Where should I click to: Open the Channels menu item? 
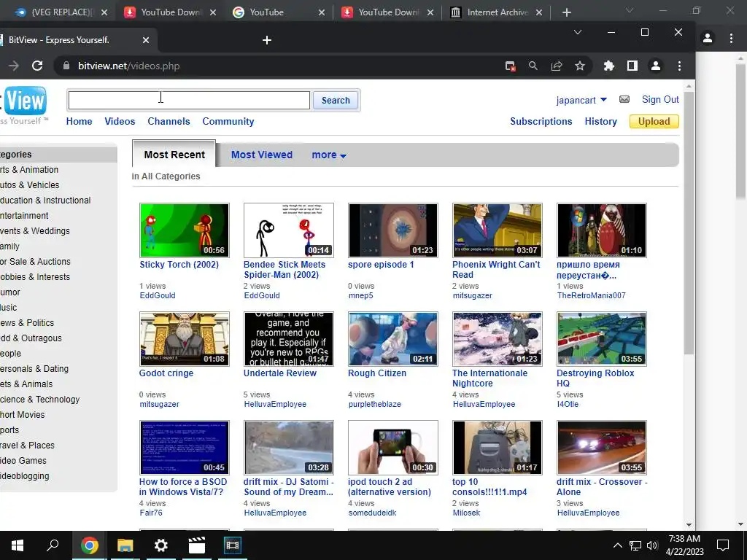[x=169, y=122]
